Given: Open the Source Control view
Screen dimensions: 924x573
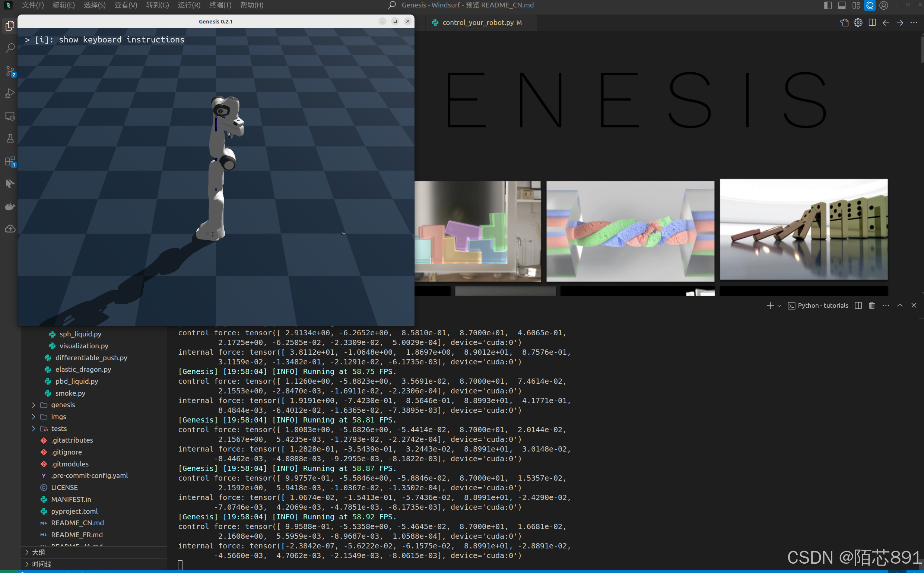Looking at the screenshot, I should pyautogui.click(x=10, y=71).
